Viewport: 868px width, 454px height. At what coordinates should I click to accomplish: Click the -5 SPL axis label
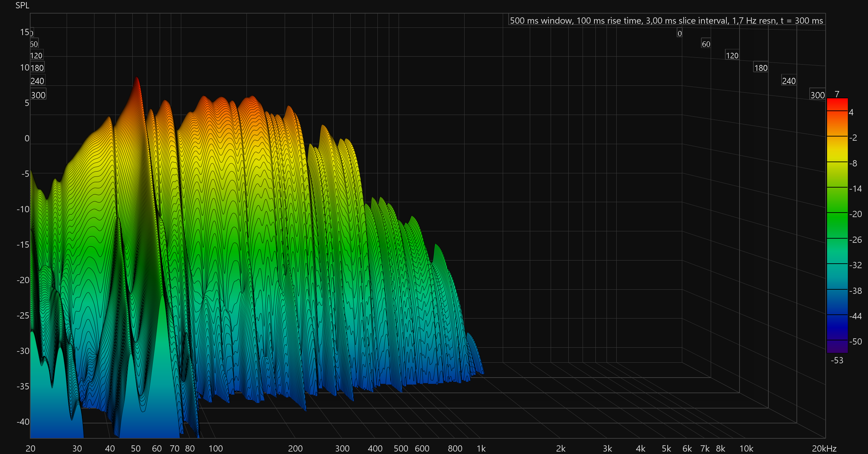[25, 174]
